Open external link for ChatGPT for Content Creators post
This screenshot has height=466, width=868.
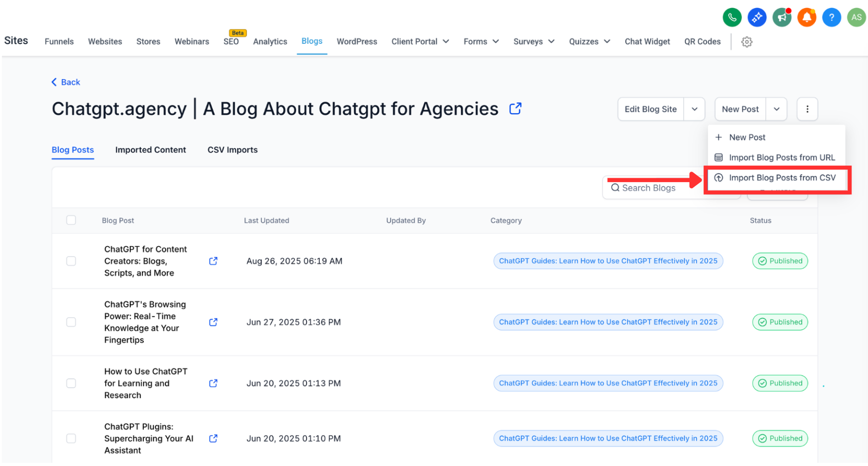point(213,261)
